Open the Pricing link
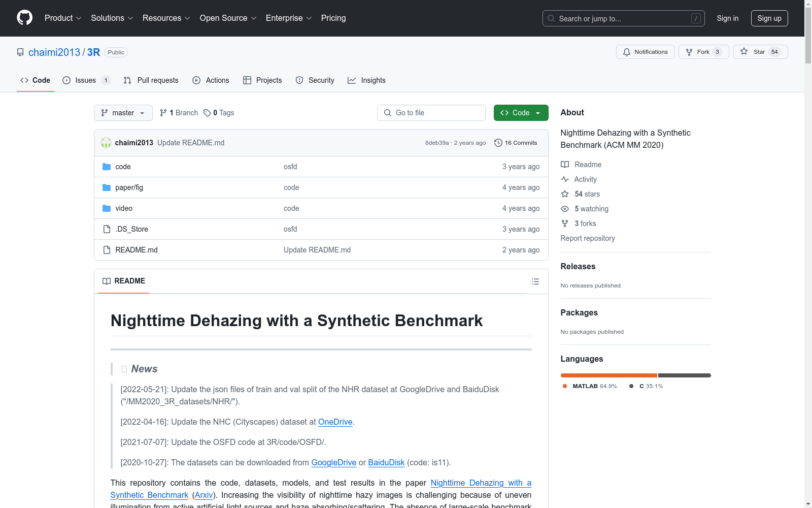The image size is (812, 508). pos(333,18)
